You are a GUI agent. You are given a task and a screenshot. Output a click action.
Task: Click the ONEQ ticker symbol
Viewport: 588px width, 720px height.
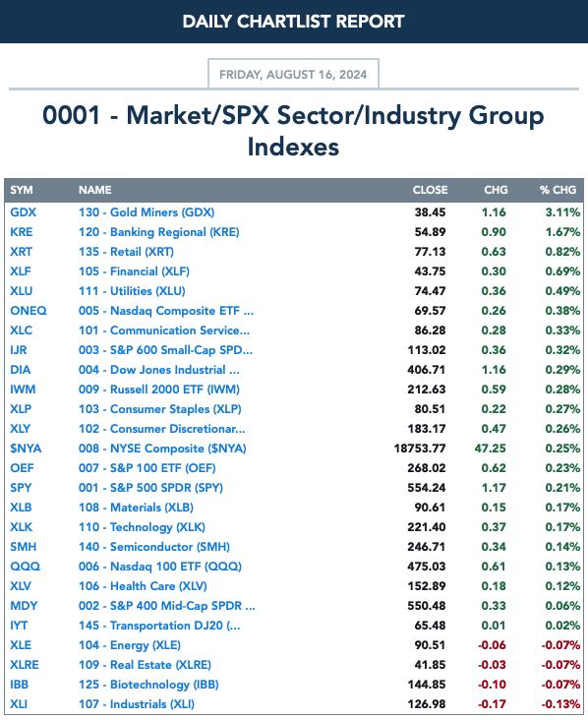29,311
